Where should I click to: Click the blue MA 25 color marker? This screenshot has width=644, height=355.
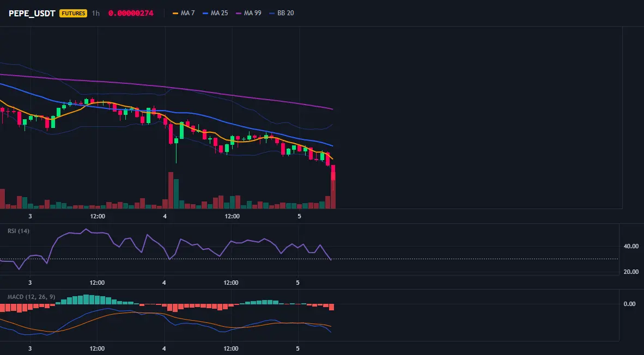[205, 14]
